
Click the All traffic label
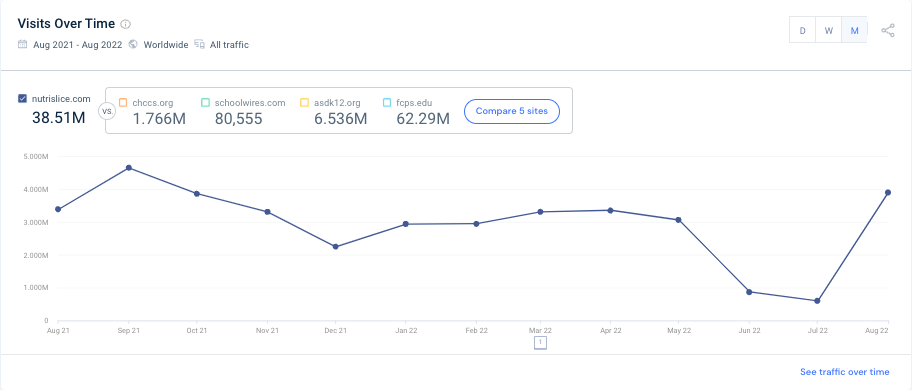229,45
